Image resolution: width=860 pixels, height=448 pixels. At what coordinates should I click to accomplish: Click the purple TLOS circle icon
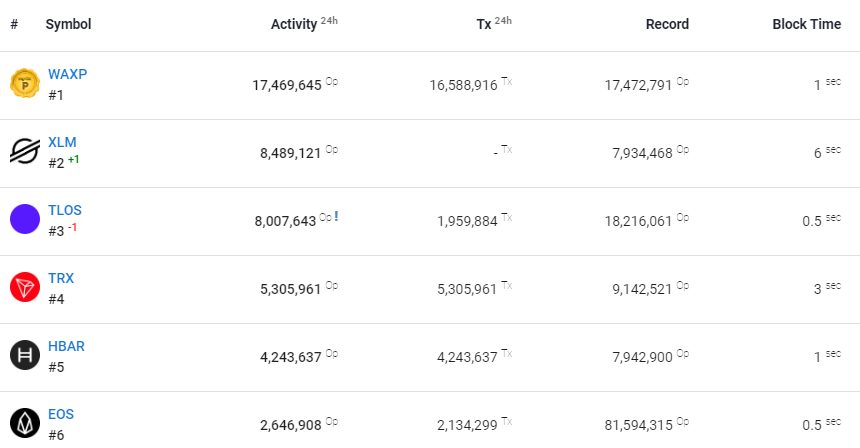pyautogui.click(x=24, y=219)
